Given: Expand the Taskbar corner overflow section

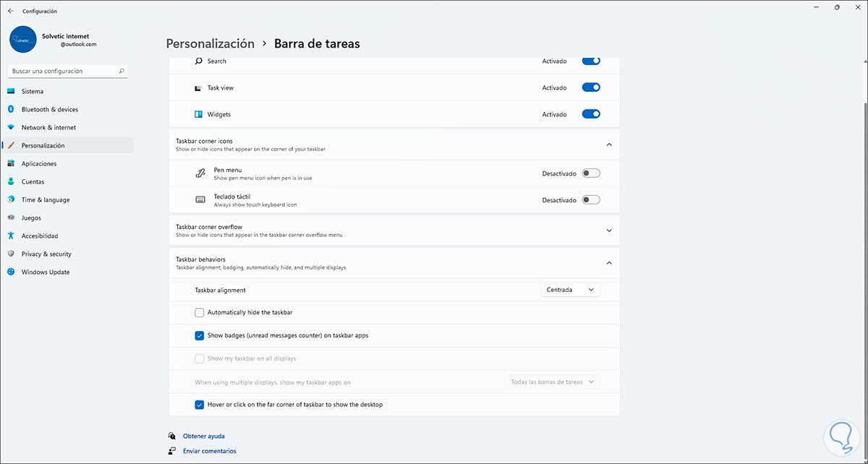Looking at the screenshot, I should tap(609, 231).
